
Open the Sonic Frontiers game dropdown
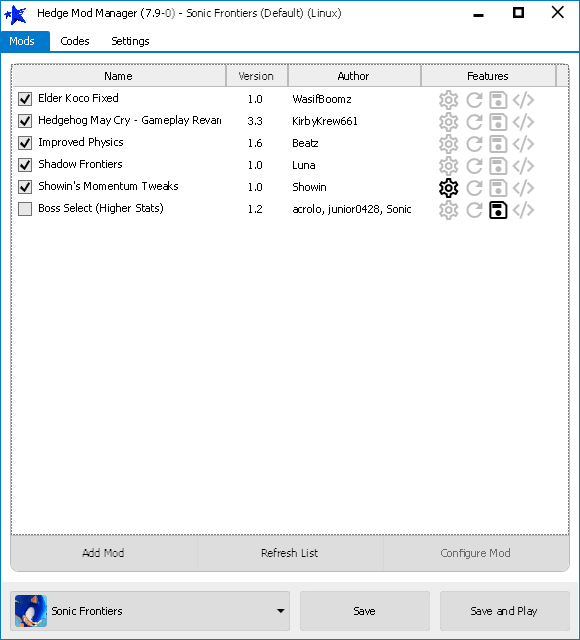point(150,611)
